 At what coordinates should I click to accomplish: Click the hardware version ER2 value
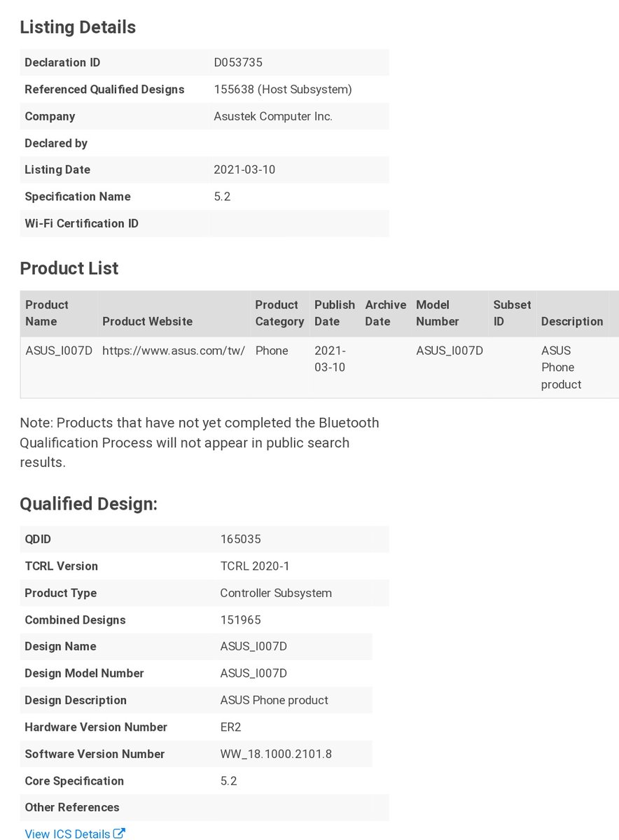click(230, 727)
